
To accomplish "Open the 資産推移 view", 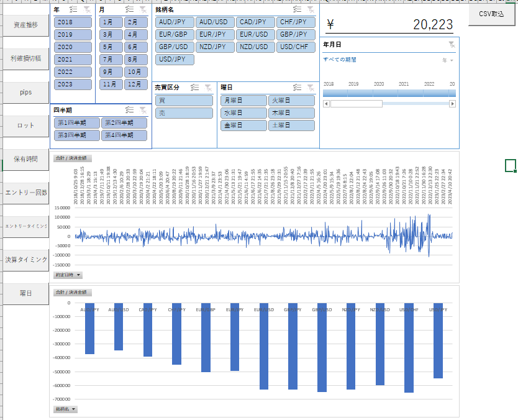I will (25, 25).
